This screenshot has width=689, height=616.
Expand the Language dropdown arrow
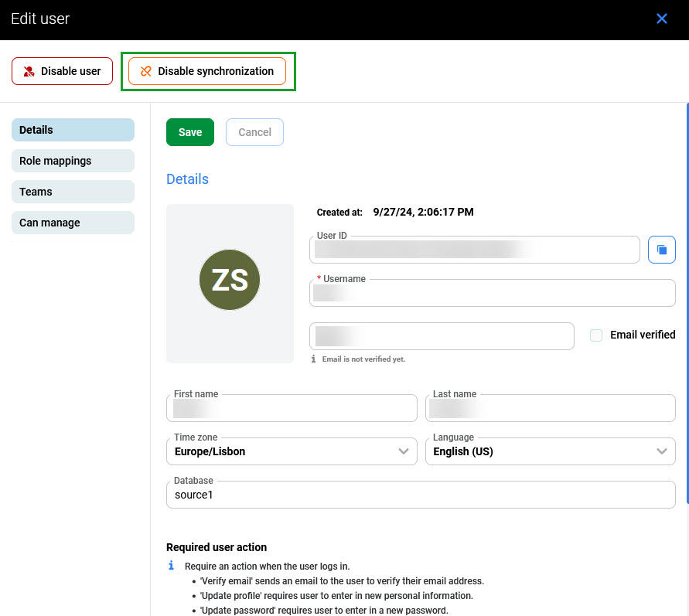click(661, 451)
